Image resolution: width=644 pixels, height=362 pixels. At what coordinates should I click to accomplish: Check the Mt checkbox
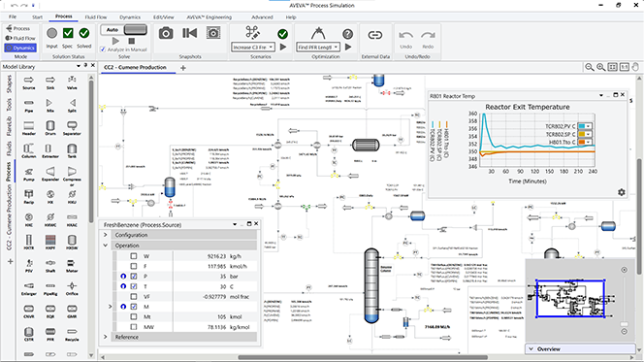pos(134,316)
